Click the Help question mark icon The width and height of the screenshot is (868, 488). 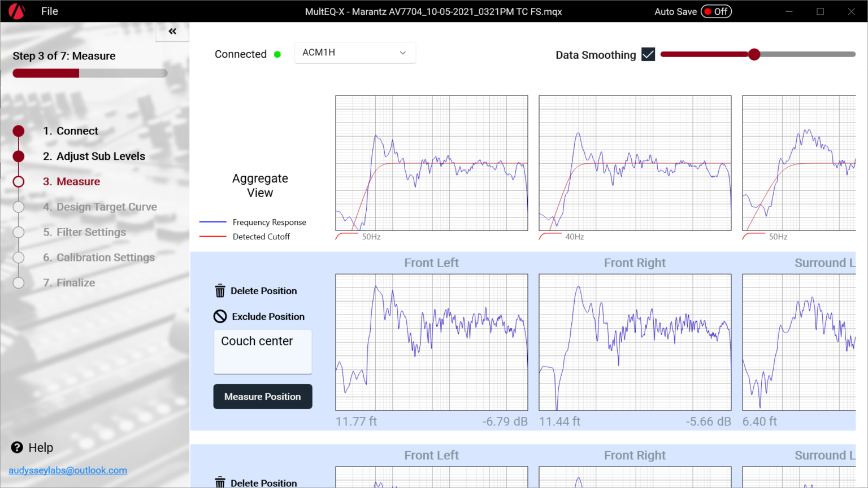pyautogui.click(x=17, y=447)
